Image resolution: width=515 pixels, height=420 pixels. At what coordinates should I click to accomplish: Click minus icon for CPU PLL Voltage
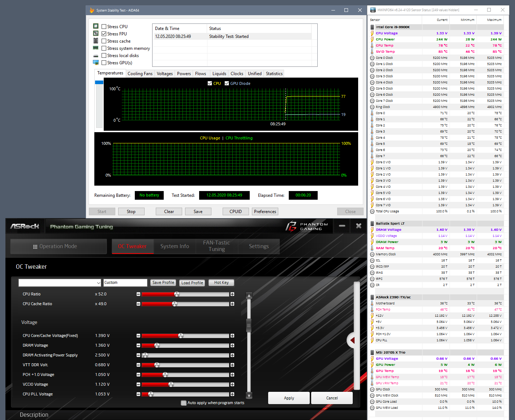tap(138, 394)
